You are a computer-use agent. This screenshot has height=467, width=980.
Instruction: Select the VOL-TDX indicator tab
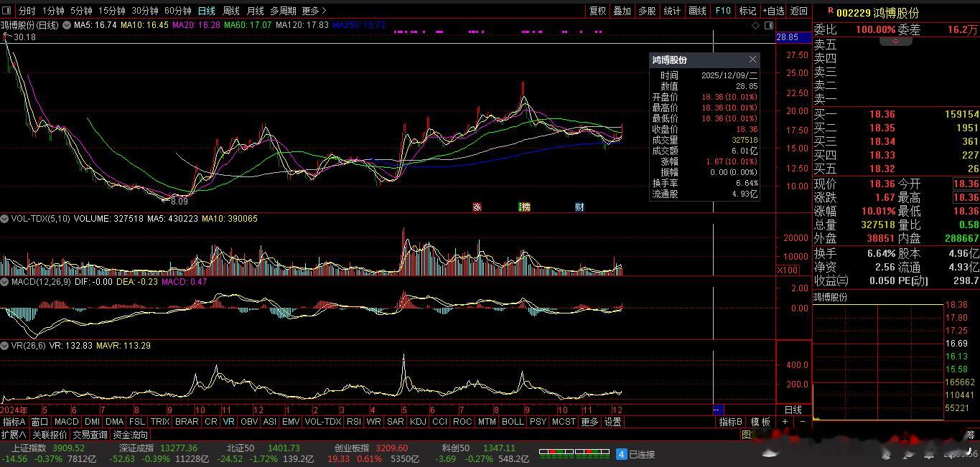(322, 422)
